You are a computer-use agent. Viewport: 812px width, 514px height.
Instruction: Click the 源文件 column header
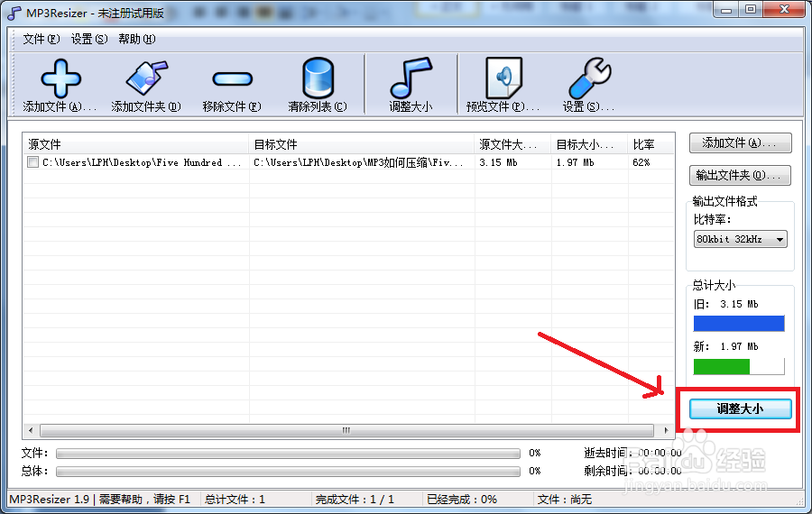[x=135, y=144]
